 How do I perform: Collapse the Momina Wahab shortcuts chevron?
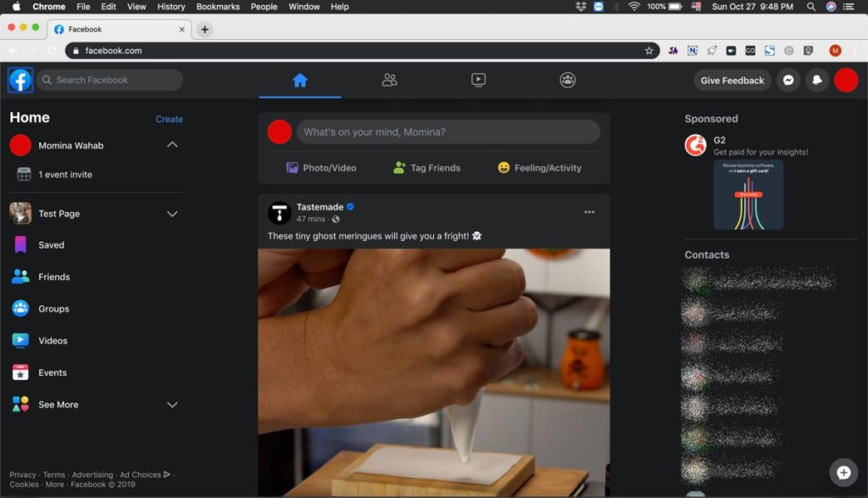tap(173, 145)
